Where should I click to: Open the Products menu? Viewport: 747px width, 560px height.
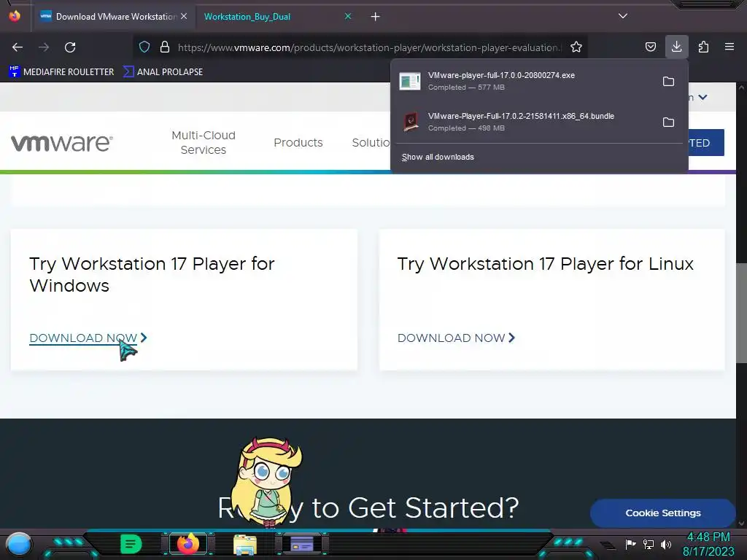[298, 142]
